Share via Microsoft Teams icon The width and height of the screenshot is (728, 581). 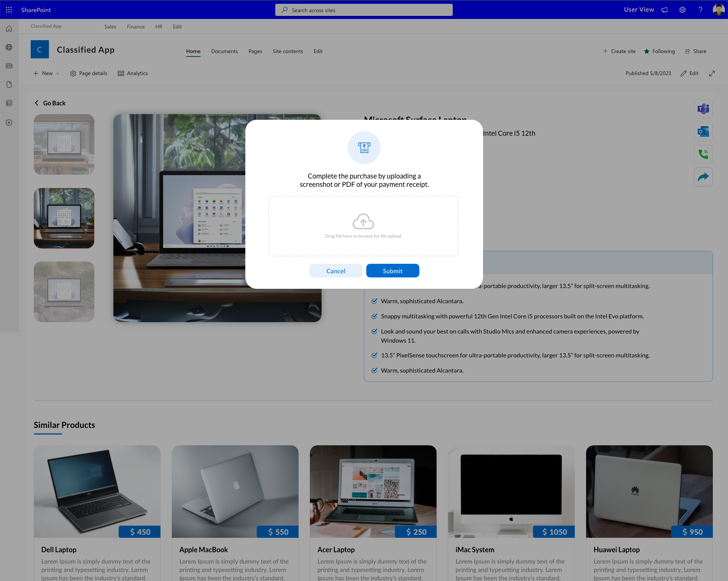tap(703, 109)
